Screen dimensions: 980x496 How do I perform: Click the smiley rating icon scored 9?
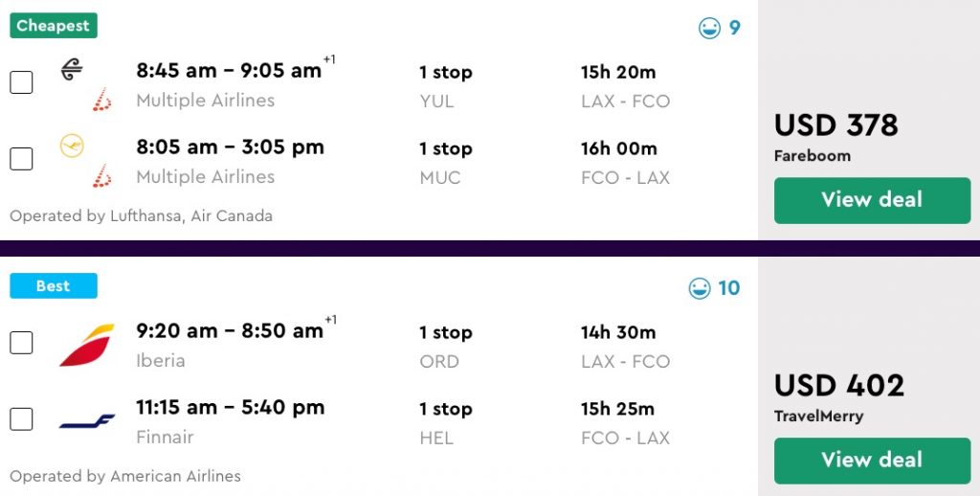pos(709,29)
